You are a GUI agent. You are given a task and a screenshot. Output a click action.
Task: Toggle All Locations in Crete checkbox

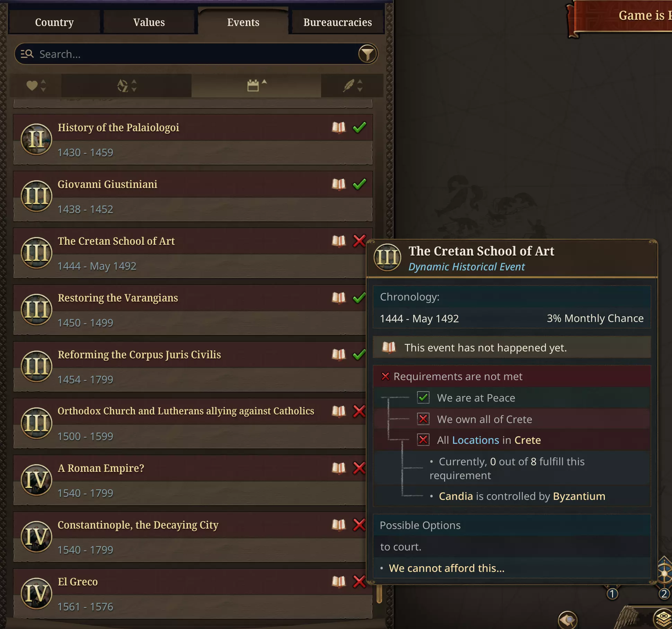point(423,440)
